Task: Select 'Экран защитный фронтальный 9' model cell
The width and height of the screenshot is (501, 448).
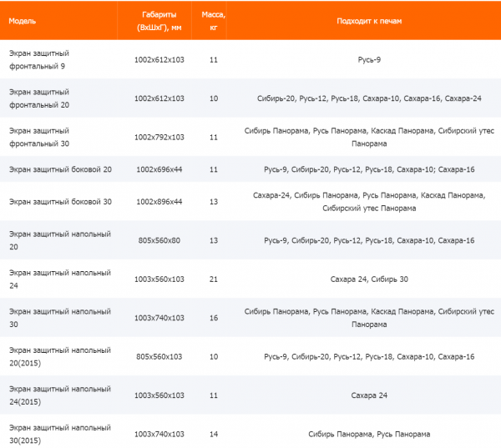Action: pos(43,60)
